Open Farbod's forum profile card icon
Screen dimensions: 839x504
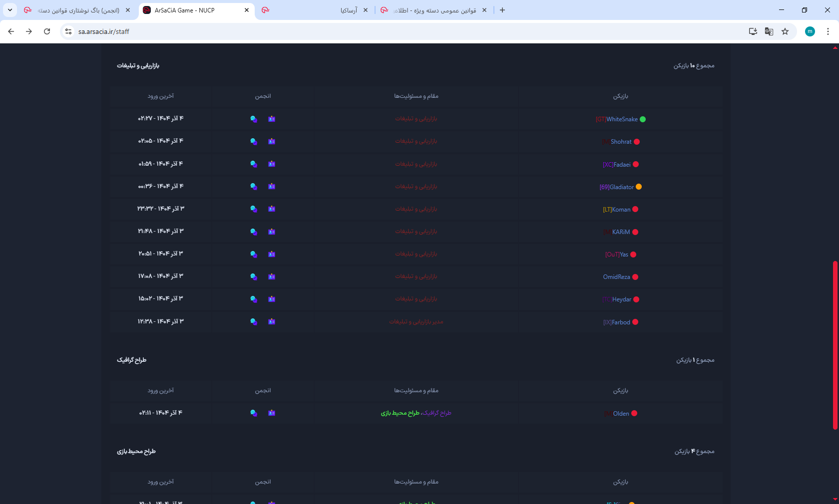point(272,321)
